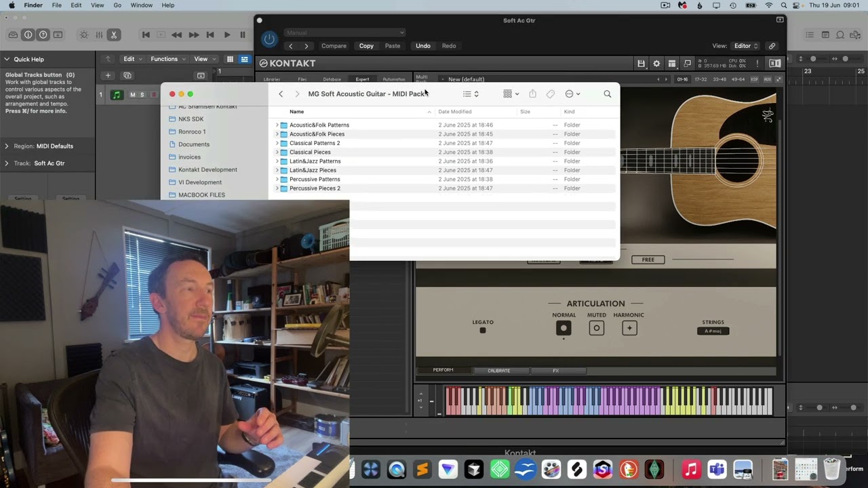The width and height of the screenshot is (868, 488).
Task: Go back in Finder window
Action: [x=281, y=94]
